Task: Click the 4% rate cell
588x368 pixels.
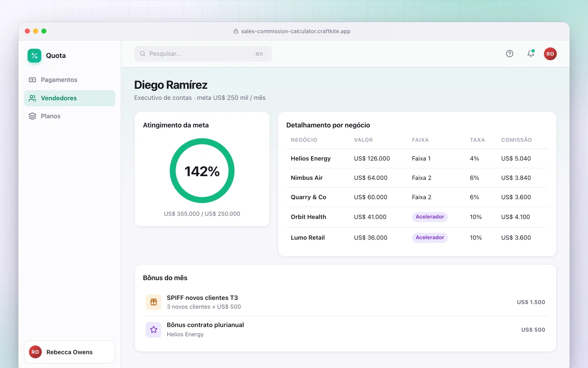Action: [475, 159]
